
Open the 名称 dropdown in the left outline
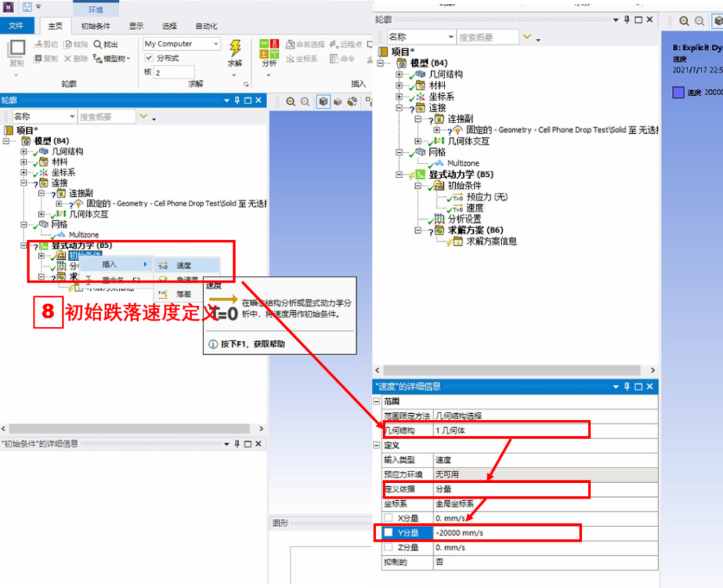point(72,117)
